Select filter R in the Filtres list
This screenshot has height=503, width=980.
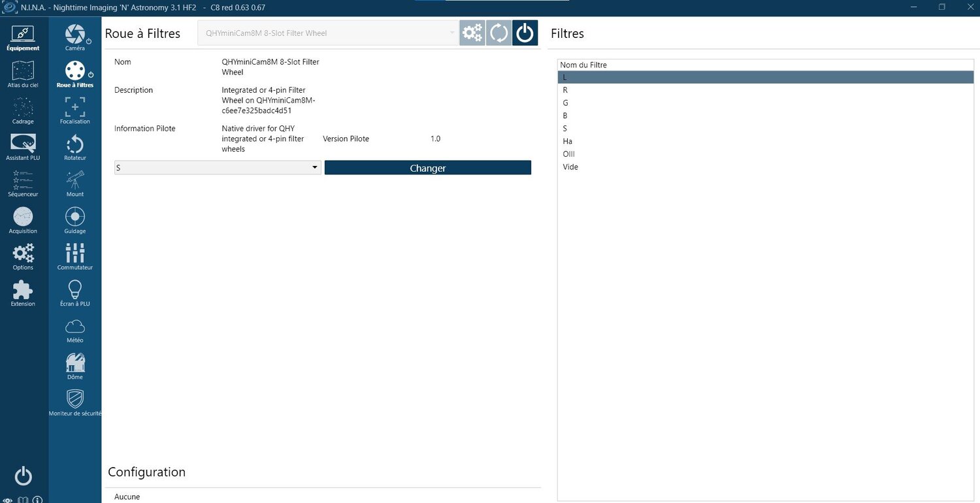tap(766, 90)
